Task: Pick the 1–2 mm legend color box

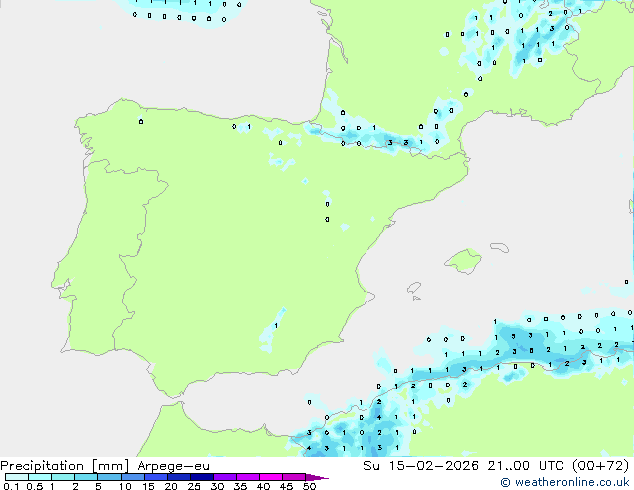Action: (x=63, y=477)
